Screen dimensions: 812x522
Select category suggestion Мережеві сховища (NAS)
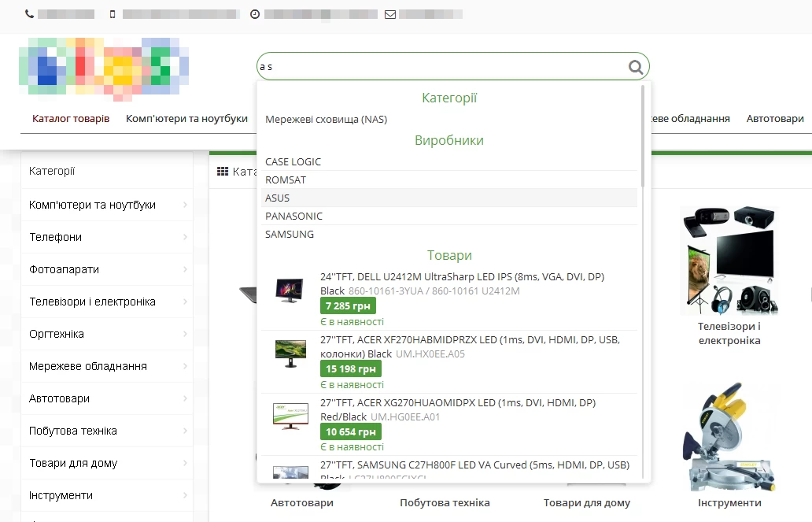327,119
